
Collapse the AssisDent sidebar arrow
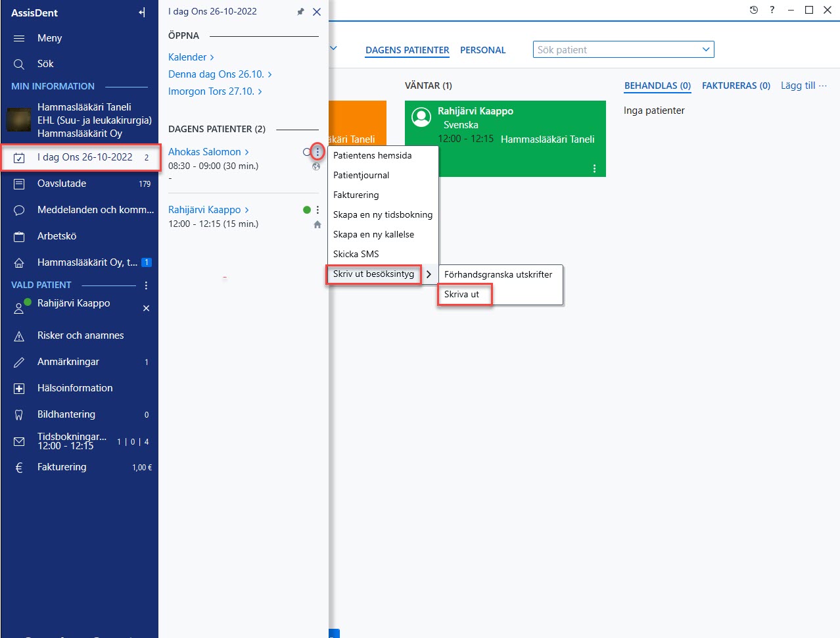pos(142,12)
